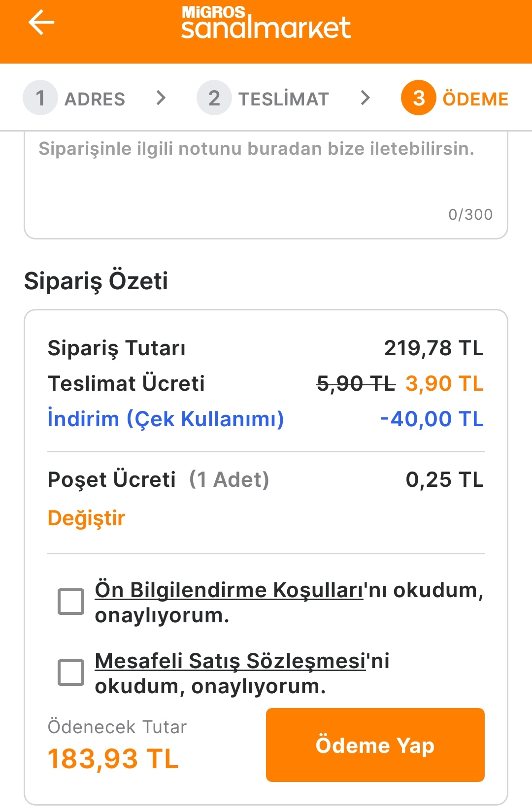Select the orange step 3 circle
532x811 pixels.
[419, 98]
